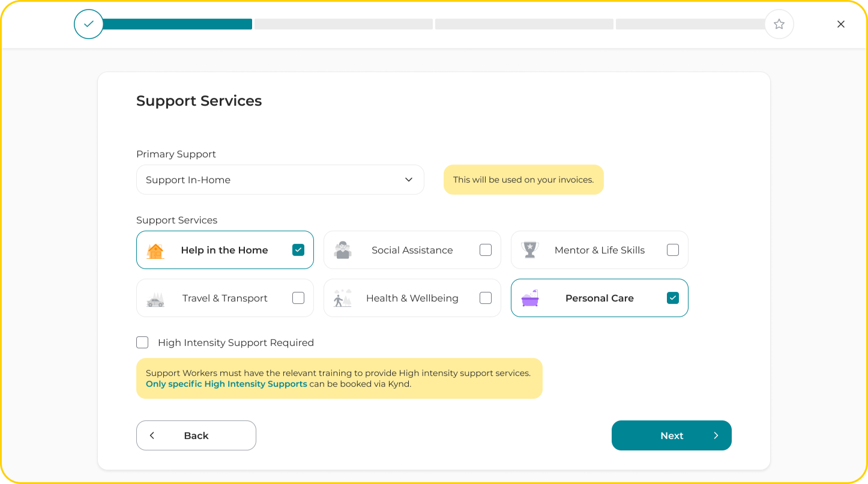Click the second progress bar segment

[x=343, y=24]
